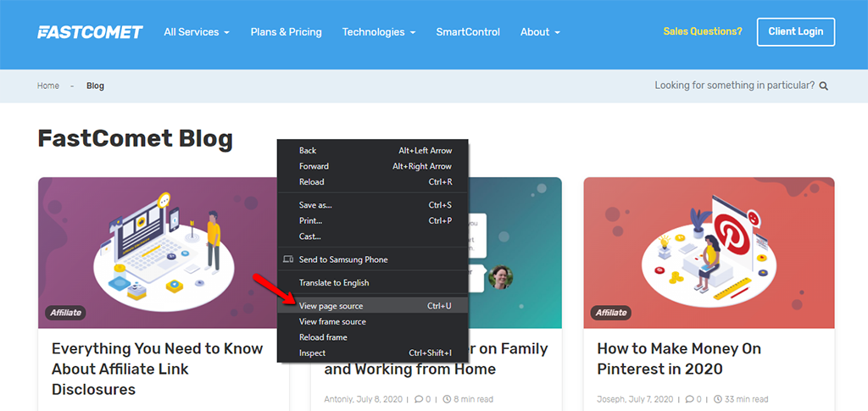The height and width of the screenshot is (411, 868).
Task: Click the Affiliate tag on first post
Action: click(x=65, y=313)
